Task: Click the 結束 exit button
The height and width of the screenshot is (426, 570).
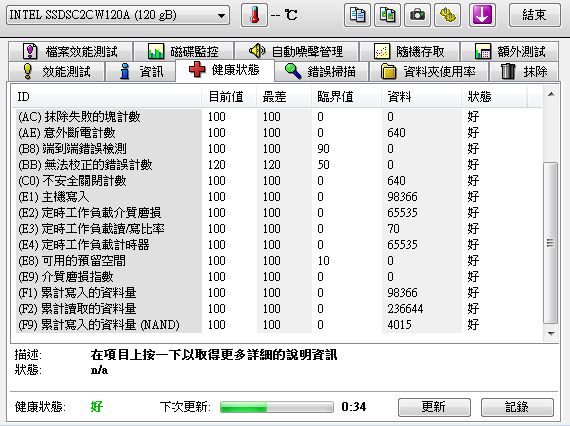Action: coord(534,15)
